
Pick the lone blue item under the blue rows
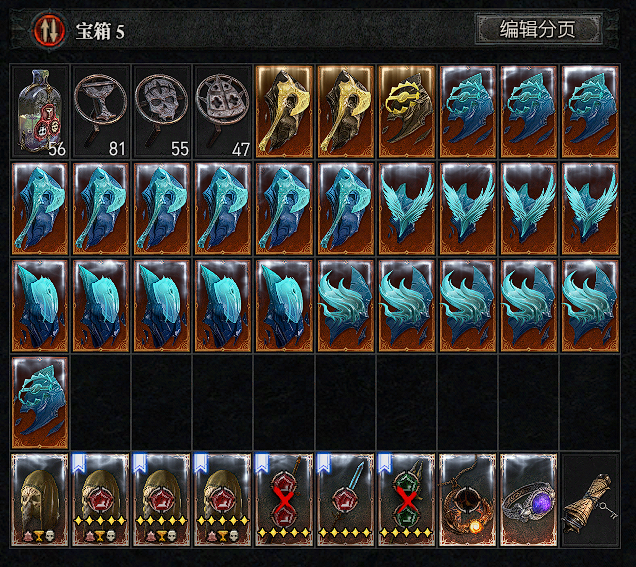40,402
